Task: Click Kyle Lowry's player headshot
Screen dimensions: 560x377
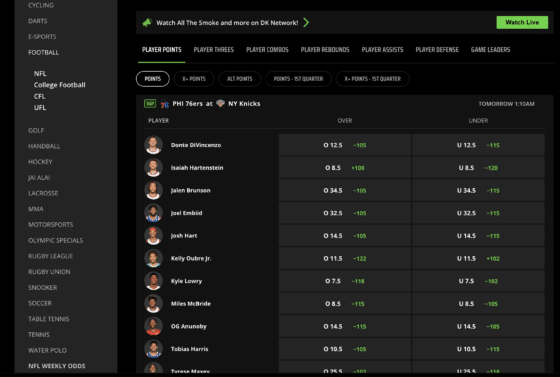Action: point(154,281)
